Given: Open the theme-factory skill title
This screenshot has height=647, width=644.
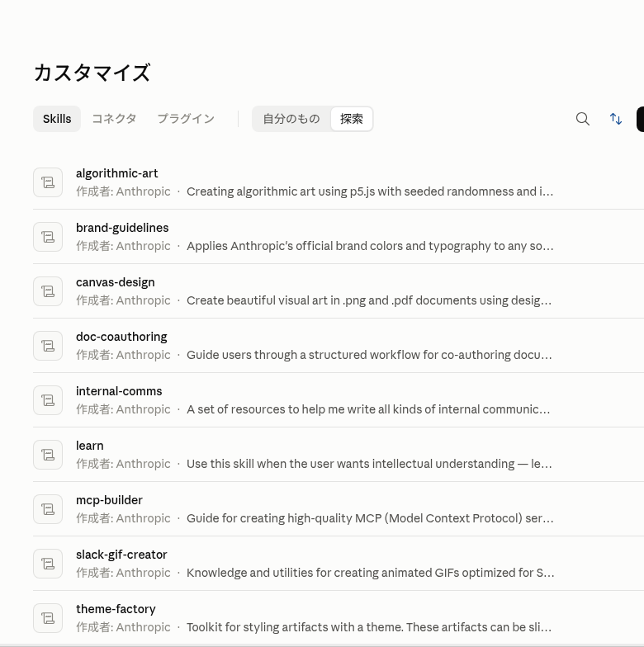Looking at the screenshot, I should coord(116,609).
